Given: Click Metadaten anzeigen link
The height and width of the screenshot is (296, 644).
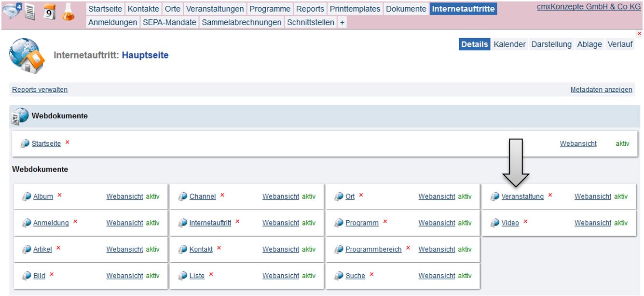Looking at the screenshot, I should [601, 90].
